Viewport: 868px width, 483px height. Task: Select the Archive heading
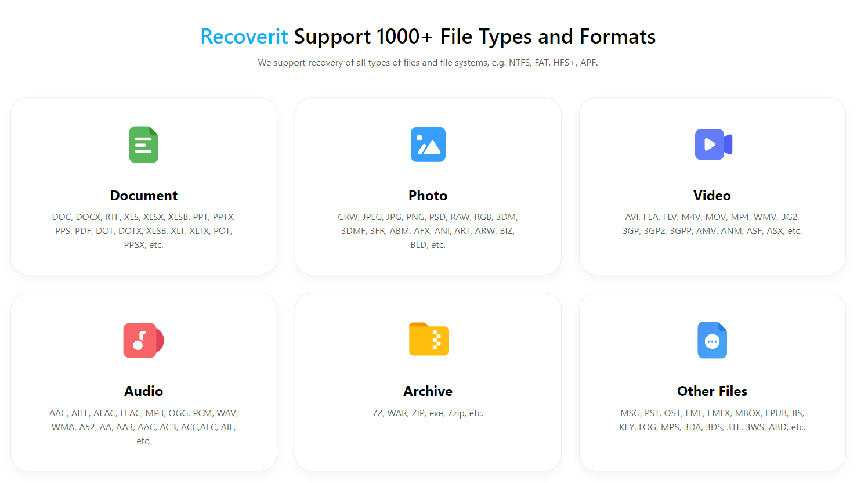tap(428, 391)
